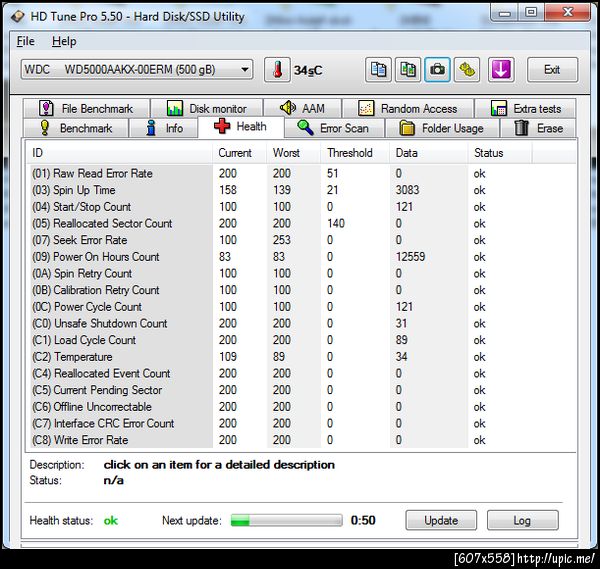Click the 140 threshold value

pos(336,223)
